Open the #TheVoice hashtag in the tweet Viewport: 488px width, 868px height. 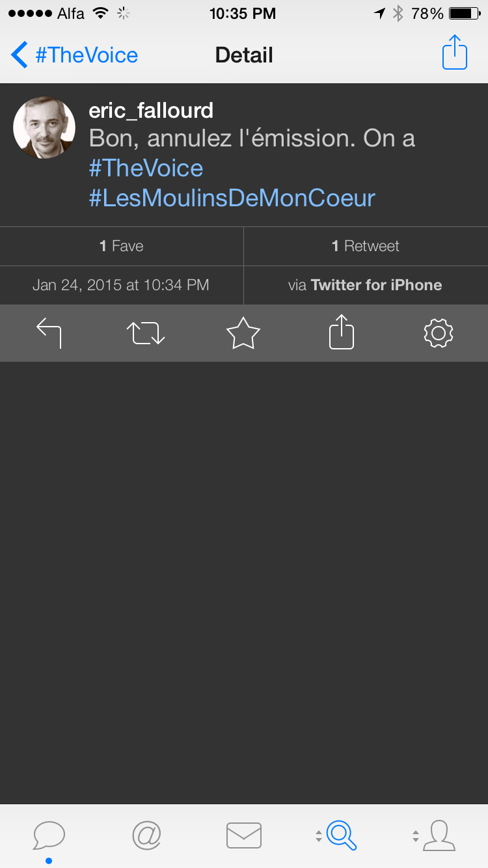(146, 169)
